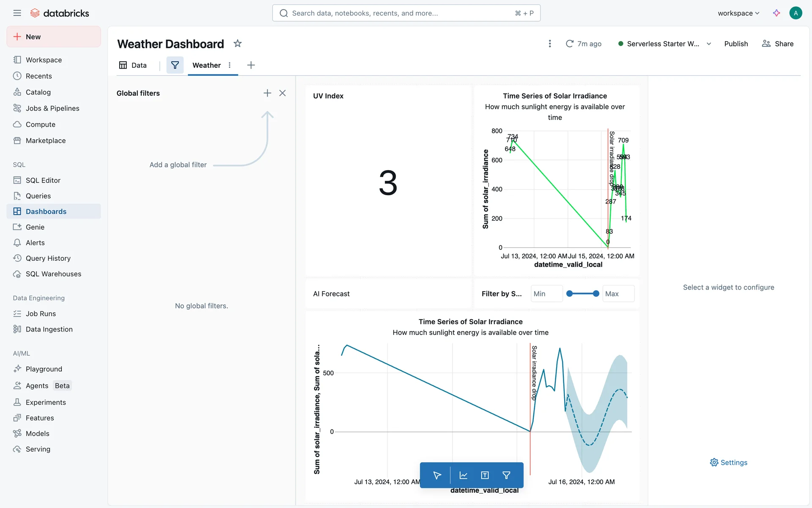Image resolution: width=812 pixels, height=508 pixels.
Task: Star the Weather Dashboard as favorite
Action: [238, 44]
